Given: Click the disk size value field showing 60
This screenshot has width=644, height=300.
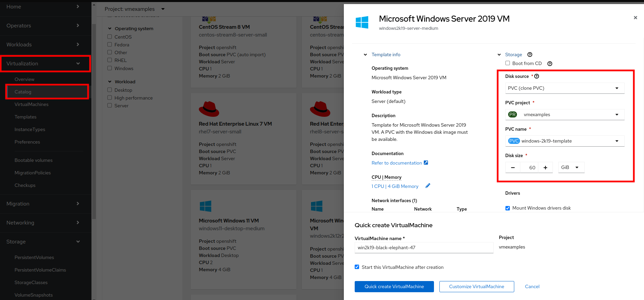Looking at the screenshot, I should 529,168.
